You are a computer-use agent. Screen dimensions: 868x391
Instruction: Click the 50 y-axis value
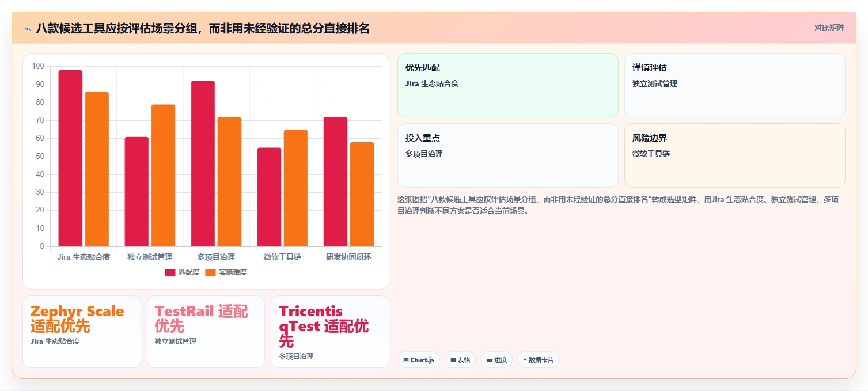pyautogui.click(x=40, y=157)
